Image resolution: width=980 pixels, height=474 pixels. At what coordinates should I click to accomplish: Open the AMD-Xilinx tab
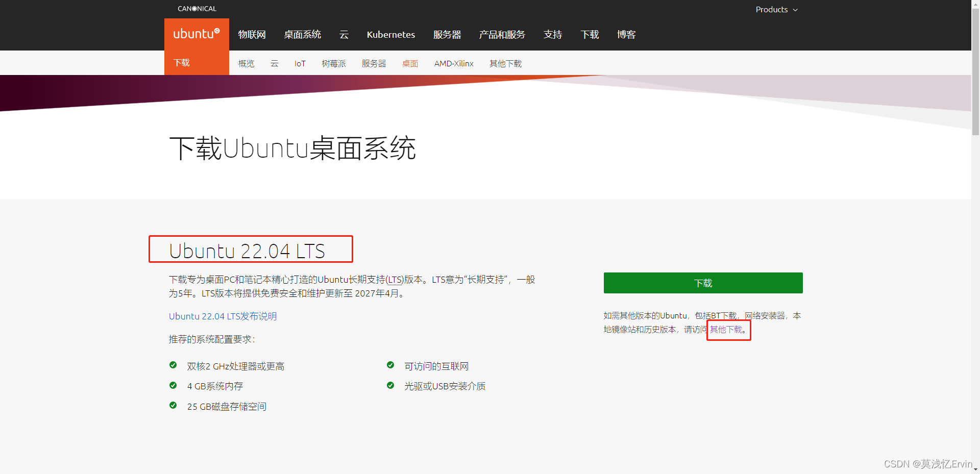tap(453, 63)
